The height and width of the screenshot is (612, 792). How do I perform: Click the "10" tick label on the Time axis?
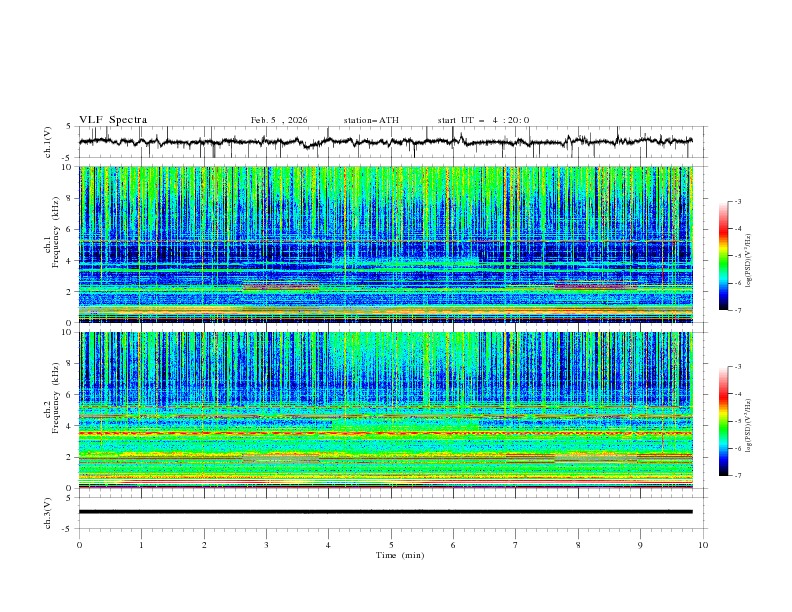[703, 545]
